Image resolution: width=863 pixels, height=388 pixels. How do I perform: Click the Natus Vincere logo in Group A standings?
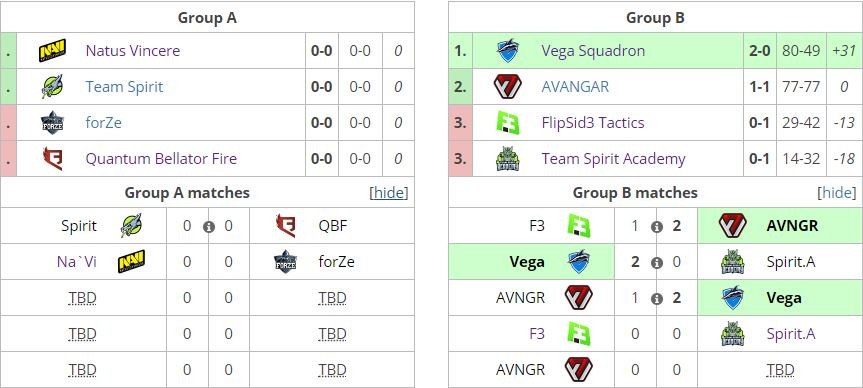coord(52,51)
